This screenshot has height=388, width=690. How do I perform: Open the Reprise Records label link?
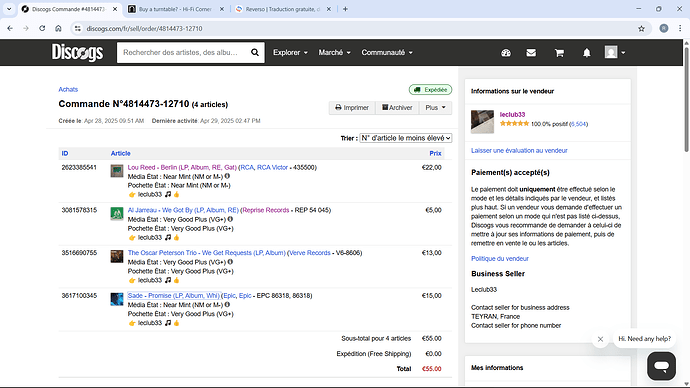click(266, 210)
